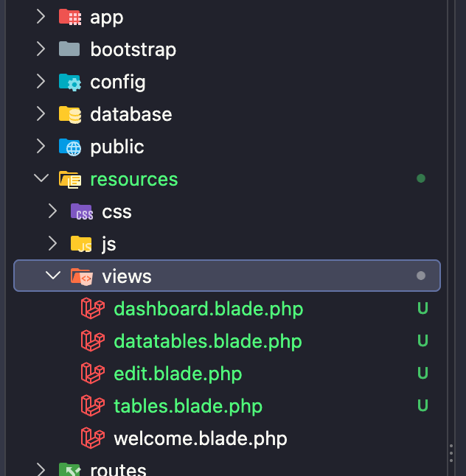This screenshot has width=466, height=476.
Task: Click the database folder icon
Action: [70, 114]
